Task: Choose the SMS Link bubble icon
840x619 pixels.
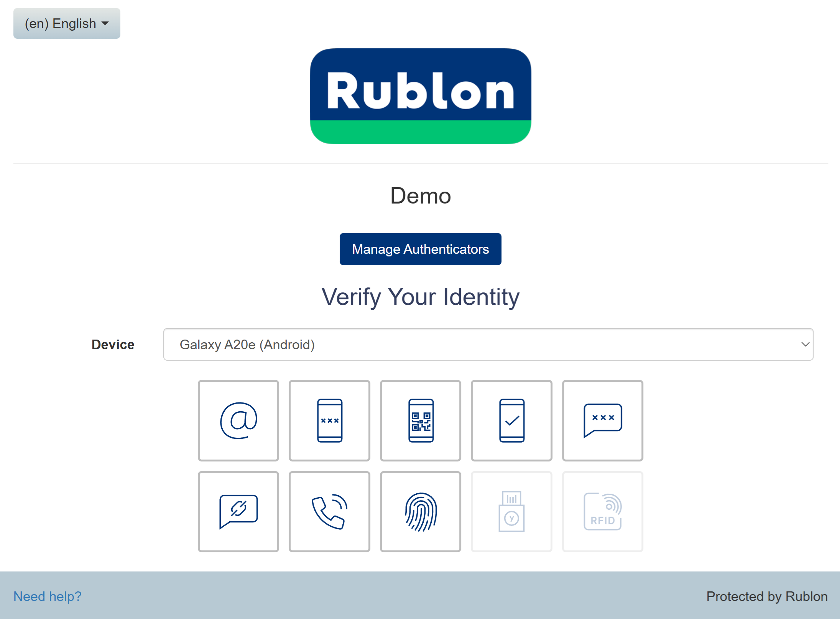Action: [238, 512]
